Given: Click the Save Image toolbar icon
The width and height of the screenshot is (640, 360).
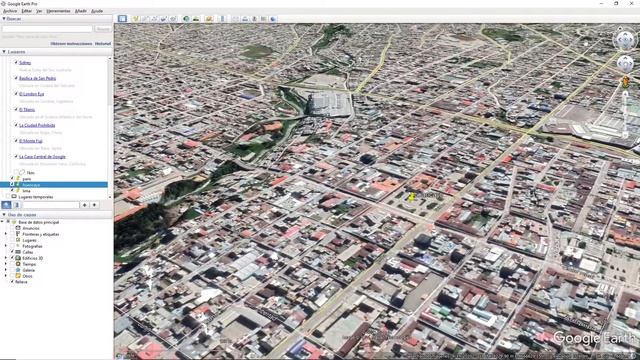Looking at the screenshot, I should click(254, 19).
